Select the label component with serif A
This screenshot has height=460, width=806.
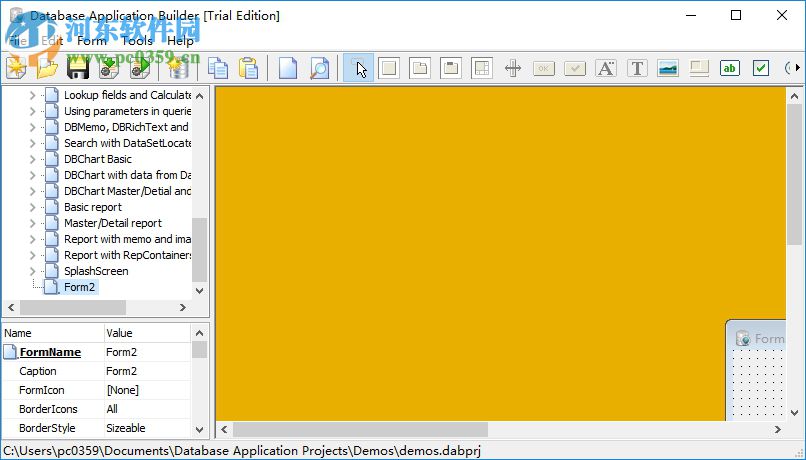coord(606,68)
